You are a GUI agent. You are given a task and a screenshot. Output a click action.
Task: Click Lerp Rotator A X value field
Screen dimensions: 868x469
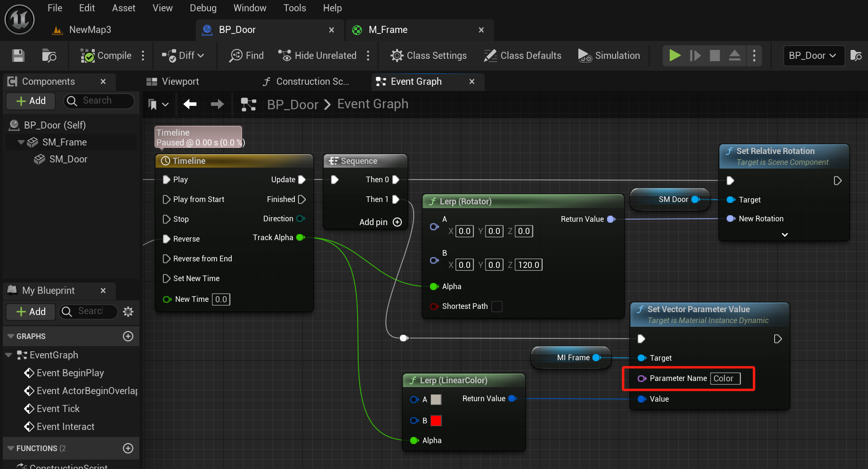click(464, 231)
